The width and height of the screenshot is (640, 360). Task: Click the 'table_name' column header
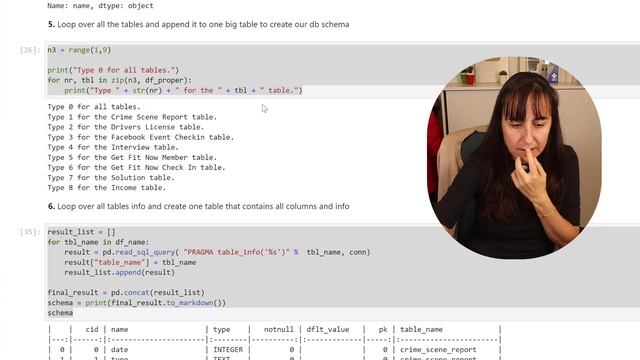coord(421,329)
